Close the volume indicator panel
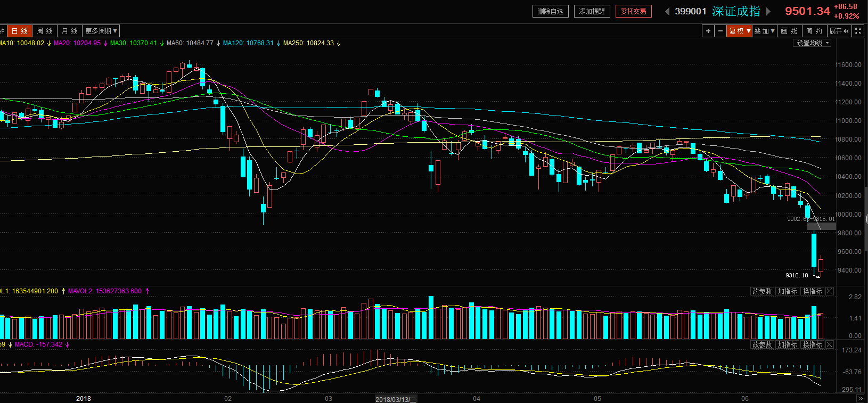This screenshot has width=868, height=403. point(830,291)
